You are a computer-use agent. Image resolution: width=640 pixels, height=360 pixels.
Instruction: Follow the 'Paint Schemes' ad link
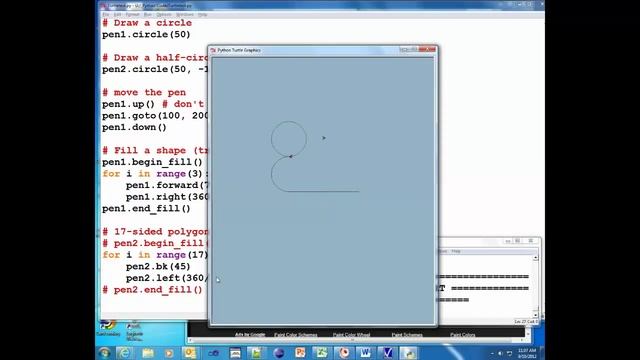click(407, 335)
